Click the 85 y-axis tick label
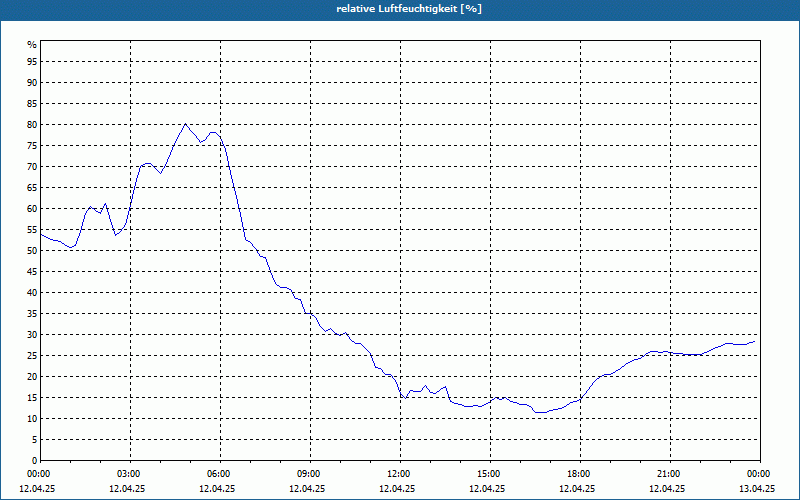 [x=32, y=104]
